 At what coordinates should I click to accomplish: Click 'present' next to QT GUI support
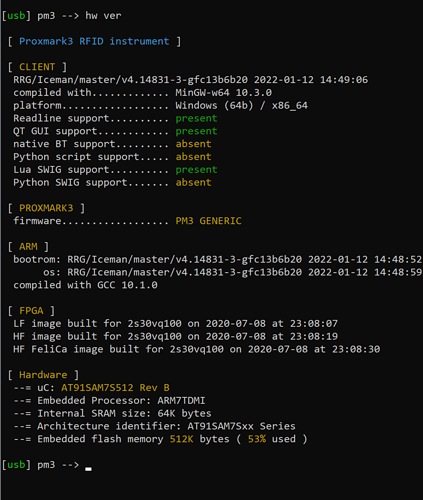coord(196,131)
